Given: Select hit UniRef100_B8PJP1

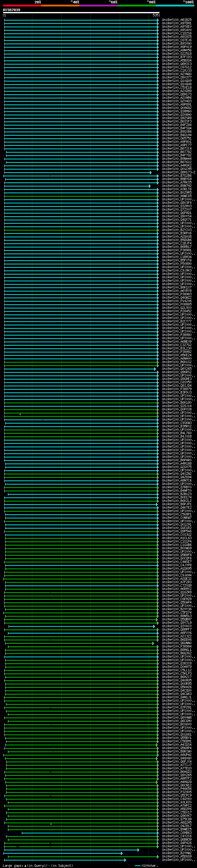Looking at the screenshot, I should [x=176, y=504].
